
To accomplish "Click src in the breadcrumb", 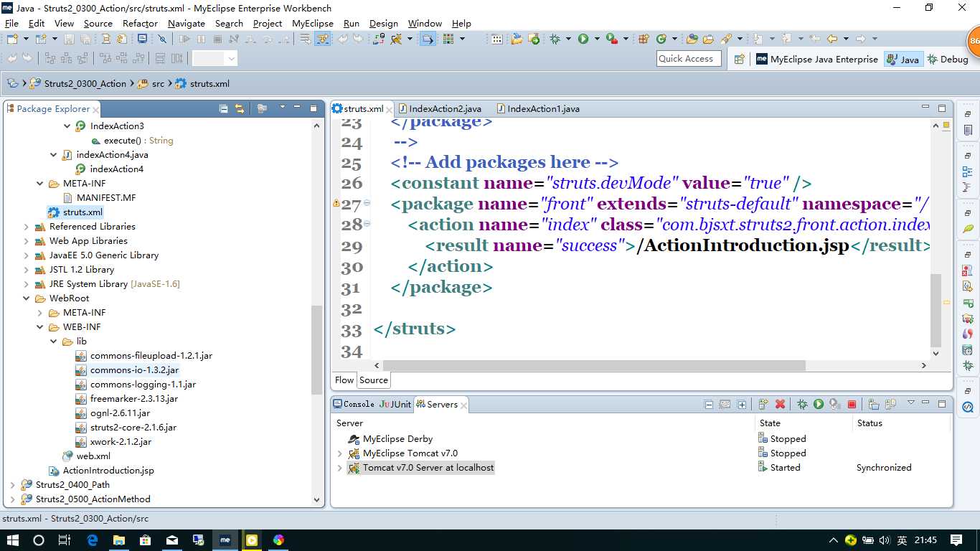I will point(158,84).
